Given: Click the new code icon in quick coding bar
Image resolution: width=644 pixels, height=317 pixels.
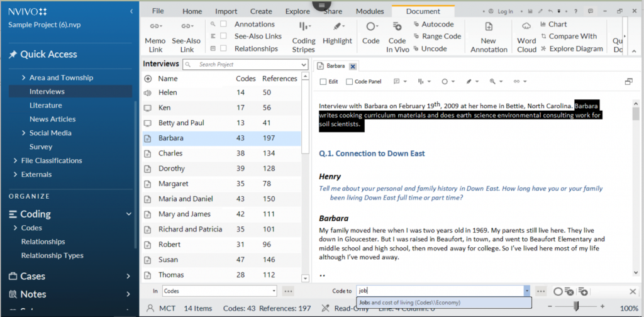Looking at the screenshot, I should pyautogui.click(x=582, y=291).
